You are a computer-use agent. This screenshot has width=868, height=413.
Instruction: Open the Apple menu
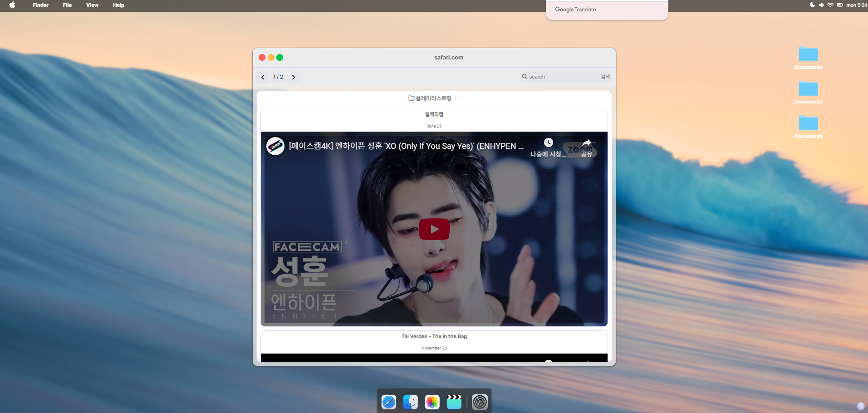(12, 5)
